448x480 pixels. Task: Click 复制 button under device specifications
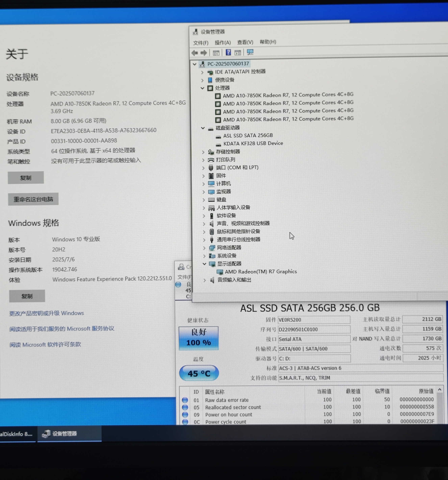click(26, 178)
